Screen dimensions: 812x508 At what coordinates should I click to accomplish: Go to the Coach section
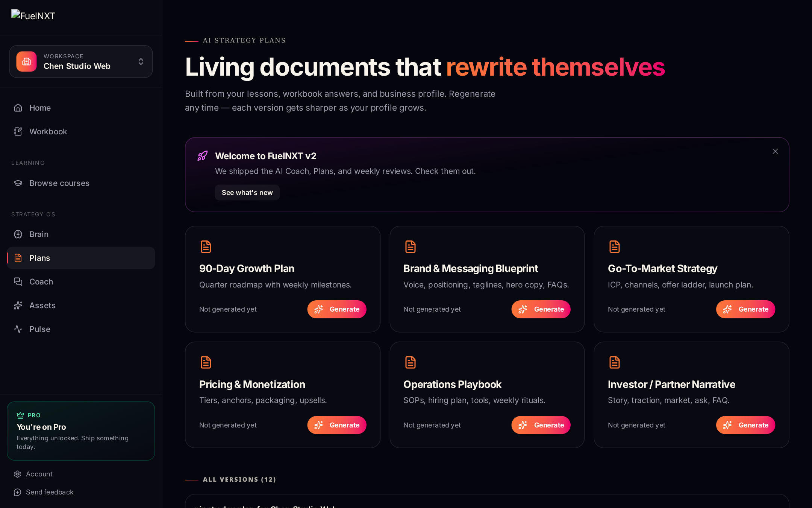click(81, 282)
